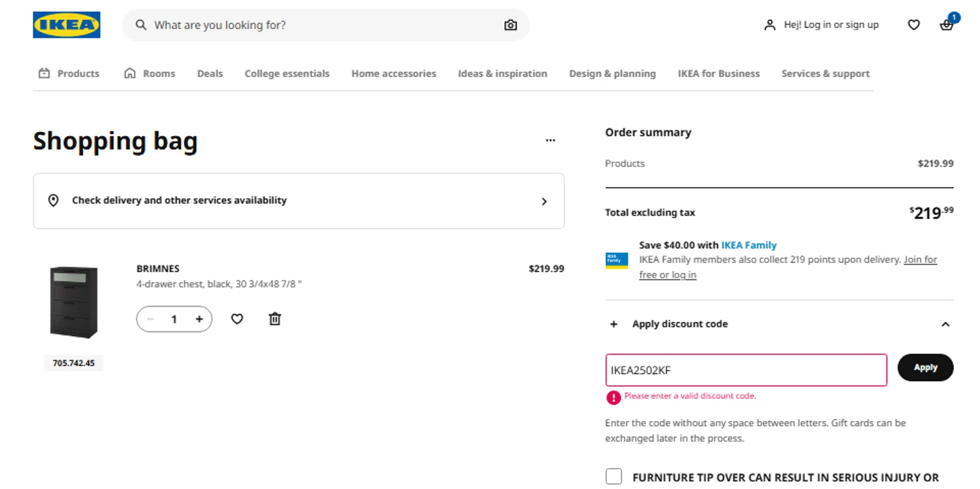The image size is (980, 489).
Task: Follow the IKEA Family link
Action: [x=749, y=245]
